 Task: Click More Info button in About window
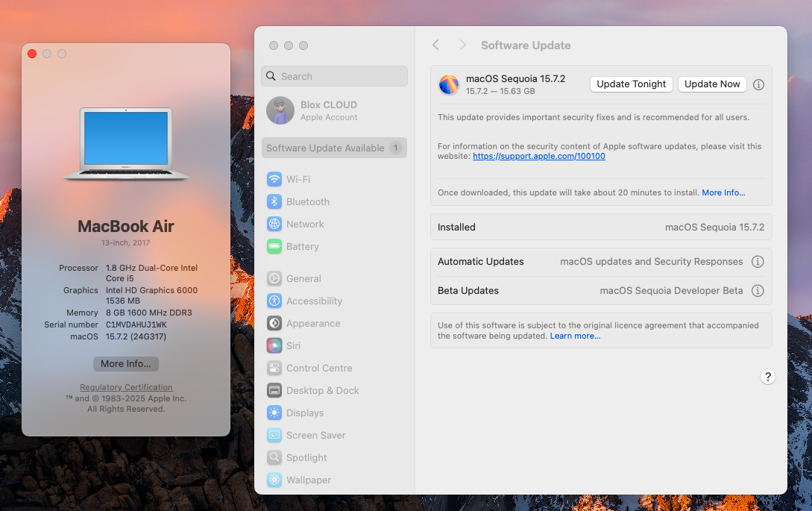(126, 364)
